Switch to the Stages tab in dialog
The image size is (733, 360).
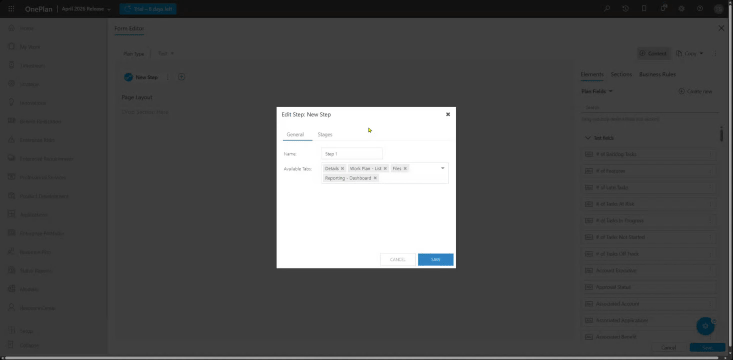click(325, 135)
